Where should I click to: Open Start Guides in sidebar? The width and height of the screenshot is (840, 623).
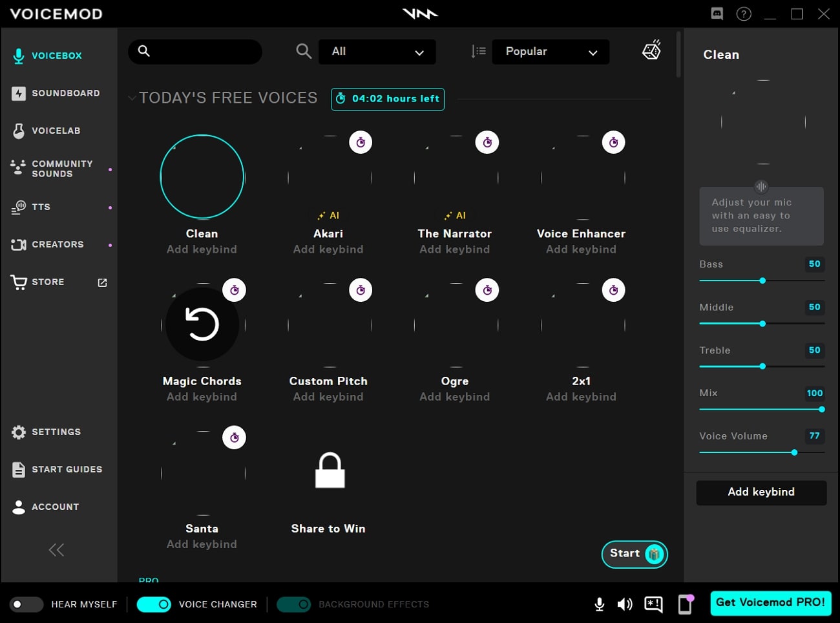click(x=57, y=469)
